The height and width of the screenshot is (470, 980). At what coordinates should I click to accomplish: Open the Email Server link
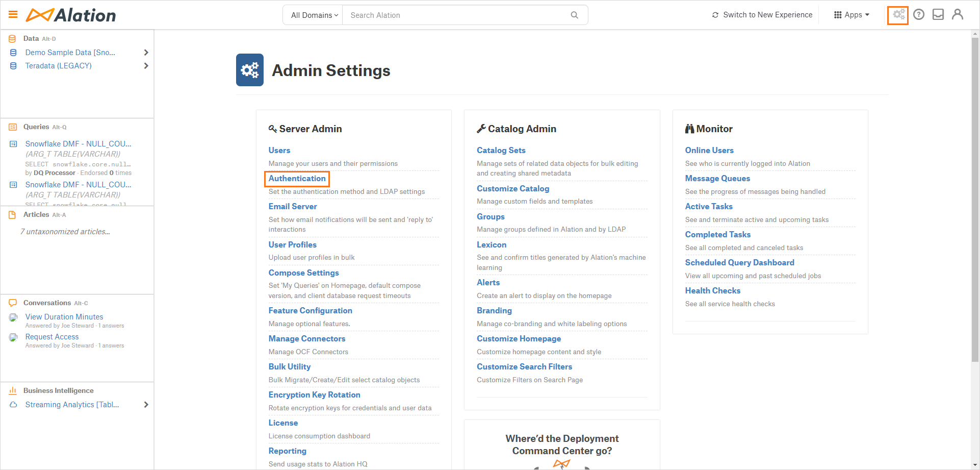[293, 207]
